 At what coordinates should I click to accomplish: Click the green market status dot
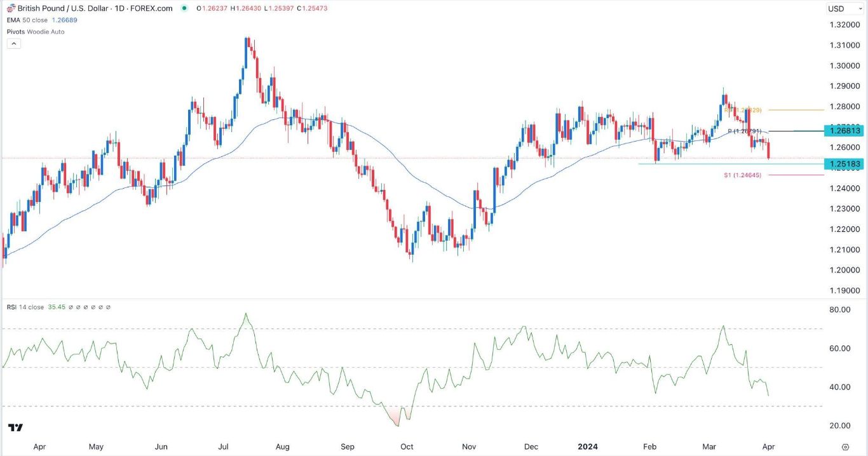point(184,8)
